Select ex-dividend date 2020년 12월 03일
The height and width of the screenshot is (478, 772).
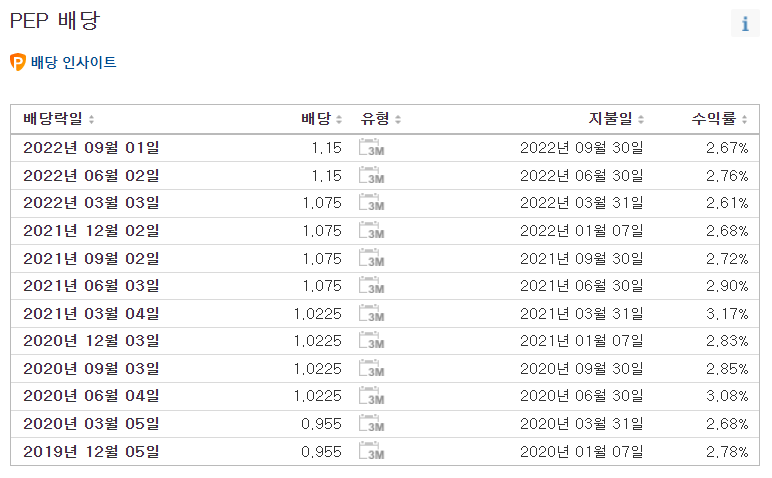coord(91,341)
